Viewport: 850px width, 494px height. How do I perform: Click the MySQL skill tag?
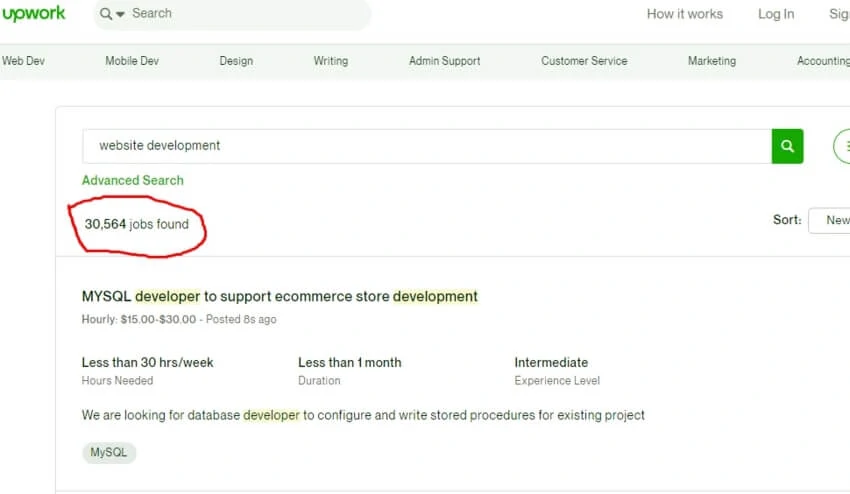(x=108, y=452)
